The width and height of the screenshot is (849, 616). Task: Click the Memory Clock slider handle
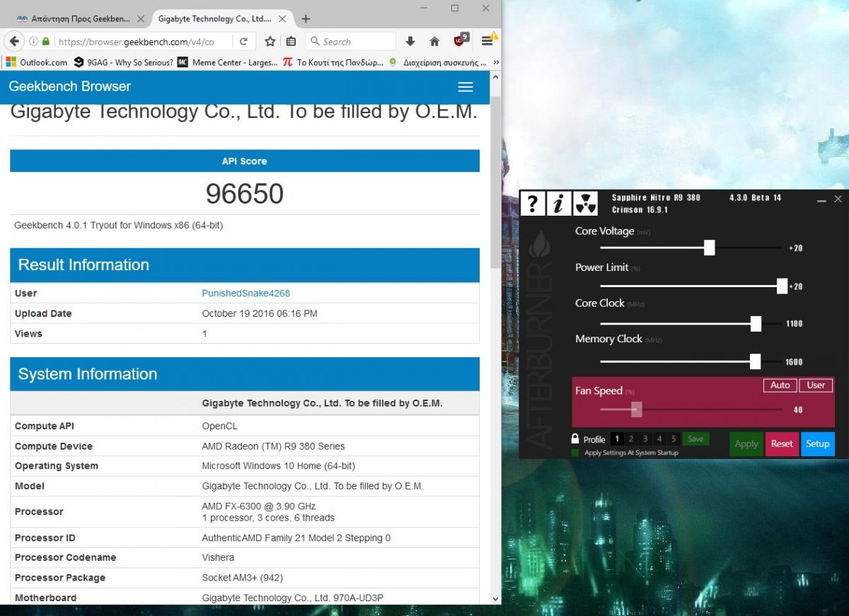pyautogui.click(x=755, y=361)
